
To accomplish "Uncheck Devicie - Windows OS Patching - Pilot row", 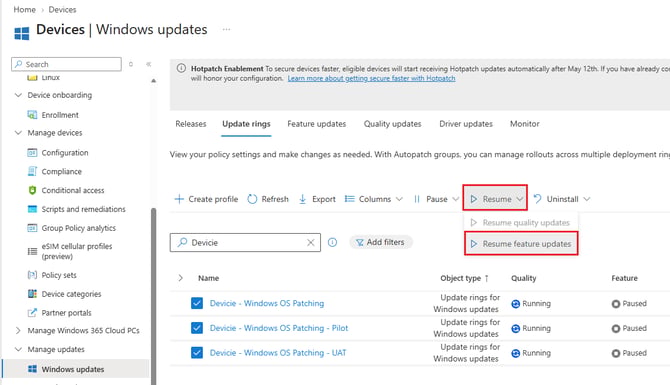I will pos(197,328).
